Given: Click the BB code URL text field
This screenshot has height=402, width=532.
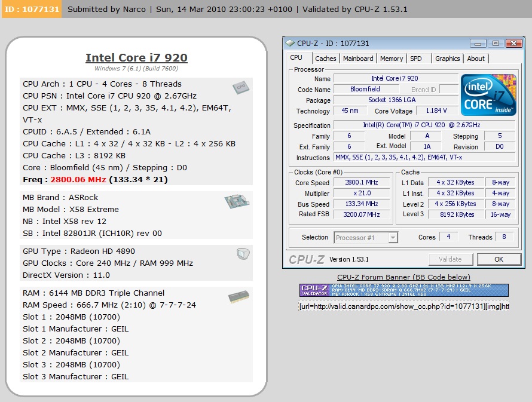Looking at the screenshot, I should pyautogui.click(x=403, y=306).
